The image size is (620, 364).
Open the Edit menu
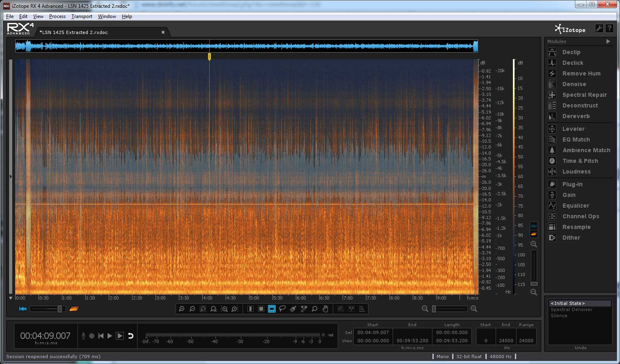23,16
